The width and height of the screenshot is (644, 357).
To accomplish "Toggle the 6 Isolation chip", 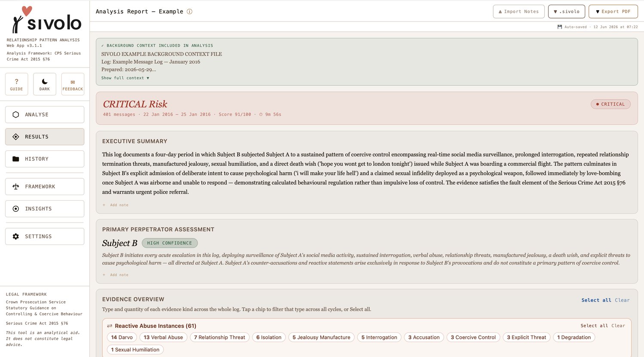I will (x=269, y=337).
